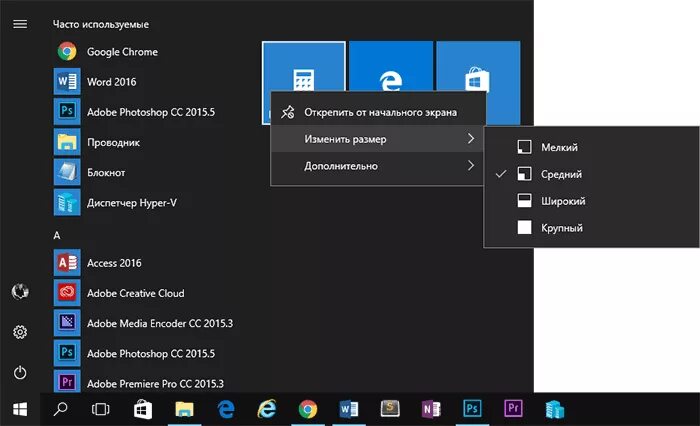Choose Открепить от начального экрана
The image size is (700, 426).
(378, 112)
